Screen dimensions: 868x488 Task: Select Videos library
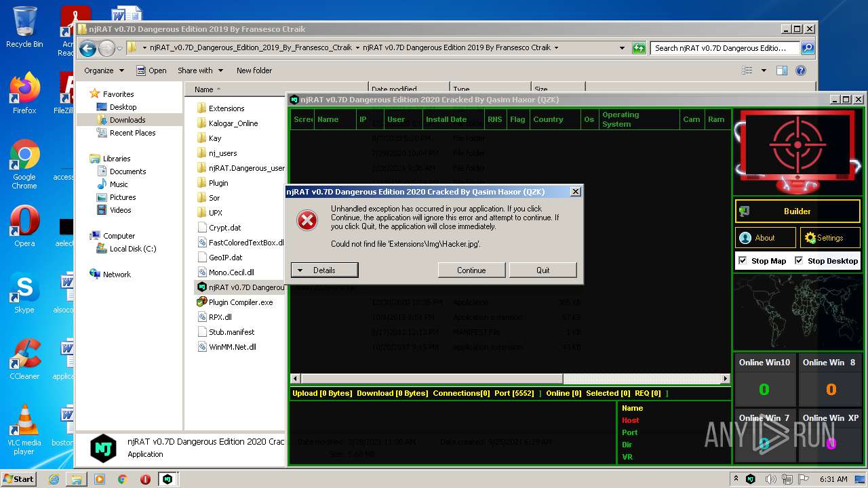click(x=121, y=210)
